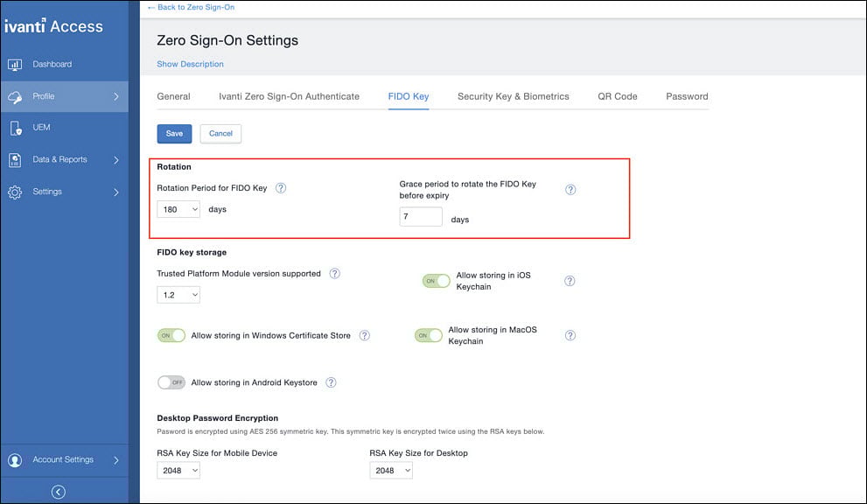Open Dashboard menu item label
This screenshot has height=504, width=867.
[x=52, y=64]
